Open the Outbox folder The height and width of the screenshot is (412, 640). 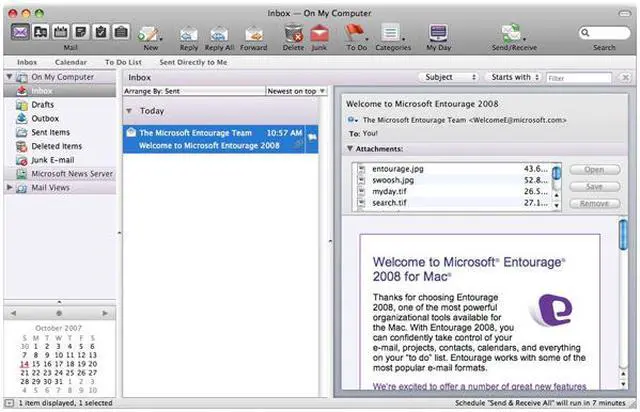coord(60,118)
